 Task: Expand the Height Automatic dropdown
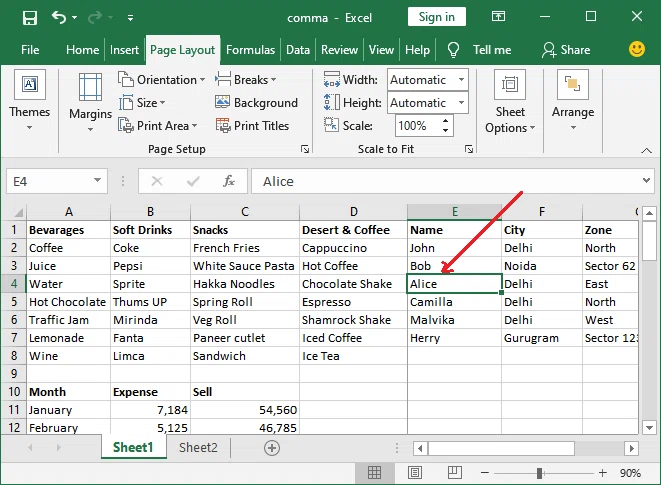[462, 102]
